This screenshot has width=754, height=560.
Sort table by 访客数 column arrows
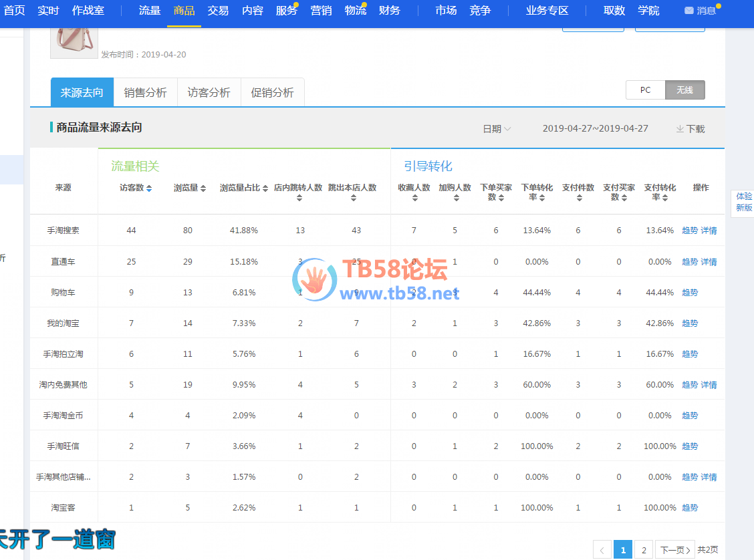149,188
